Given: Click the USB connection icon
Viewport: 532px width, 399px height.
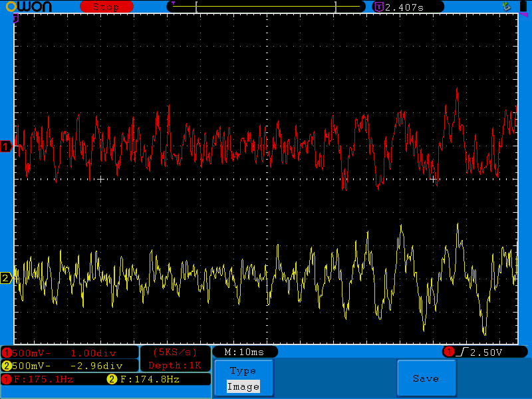Looking at the screenshot, I should 506,6.
